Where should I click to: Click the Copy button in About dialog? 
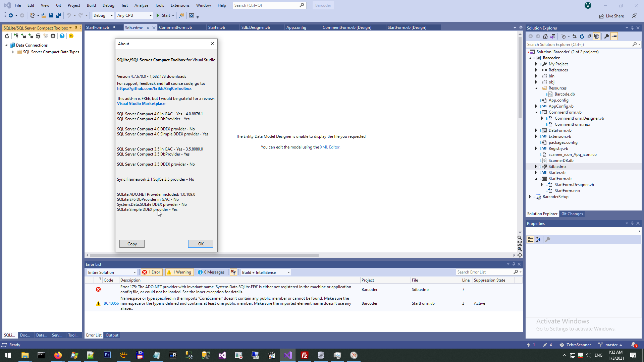pyautogui.click(x=132, y=244)
